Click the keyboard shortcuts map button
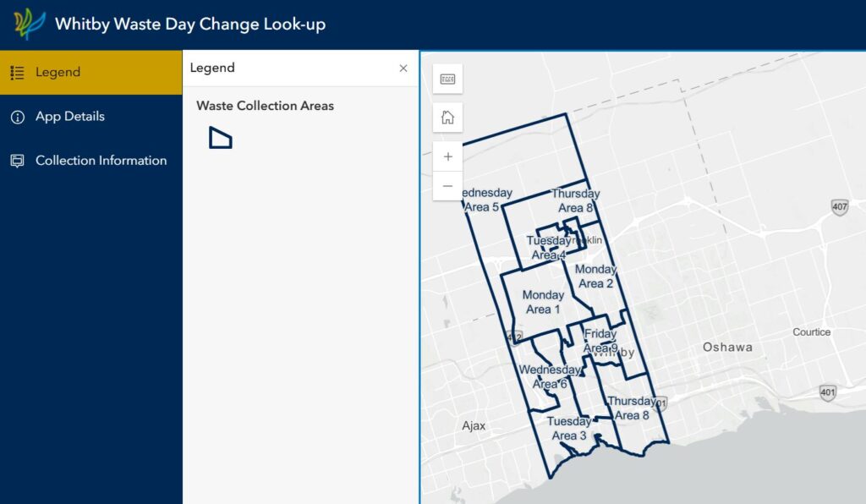Viewport: 866px width, 504px height. click(x=447, y=79)
